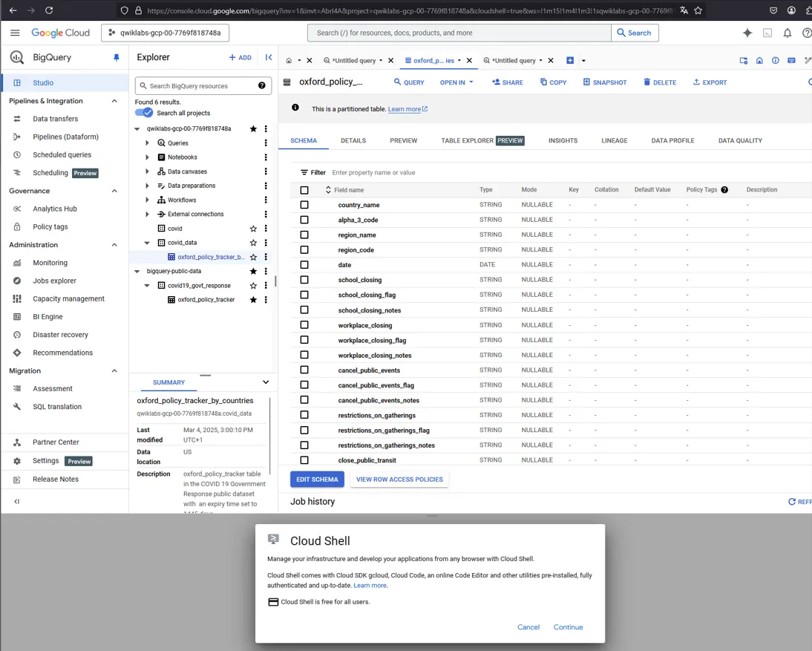Select all fields with header checkbox

click(304, 190)
